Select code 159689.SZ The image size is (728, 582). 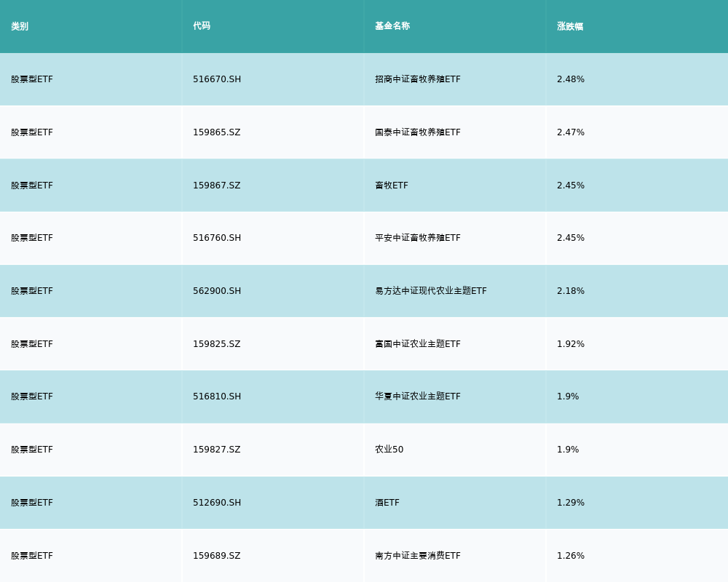[x=217, y=556]
